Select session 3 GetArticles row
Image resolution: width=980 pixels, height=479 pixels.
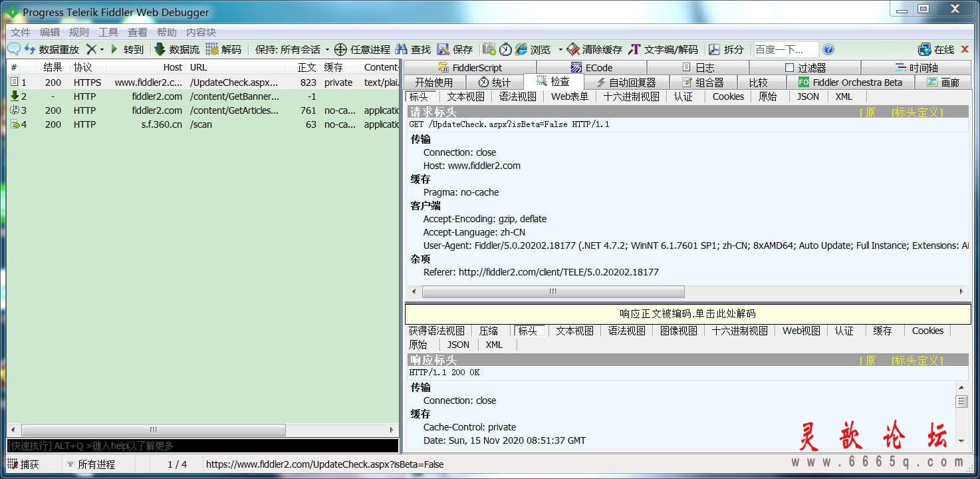pyautogui.click(x=203, y=110)
